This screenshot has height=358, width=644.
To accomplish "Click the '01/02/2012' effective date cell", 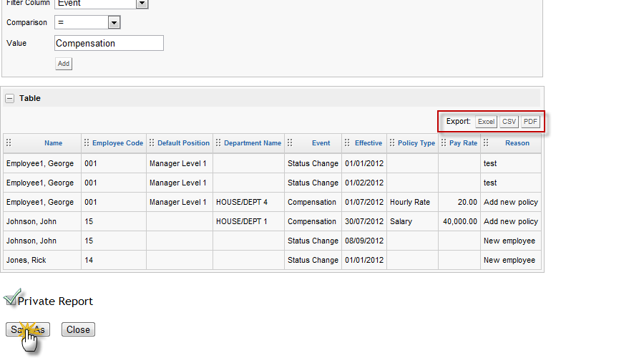I will tap(364, 183).
